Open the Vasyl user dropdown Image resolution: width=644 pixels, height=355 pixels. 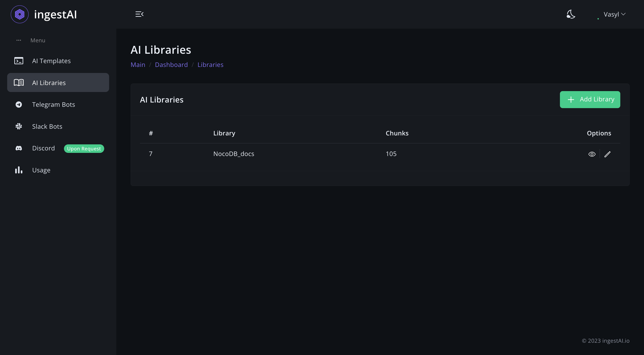point(614,15)
